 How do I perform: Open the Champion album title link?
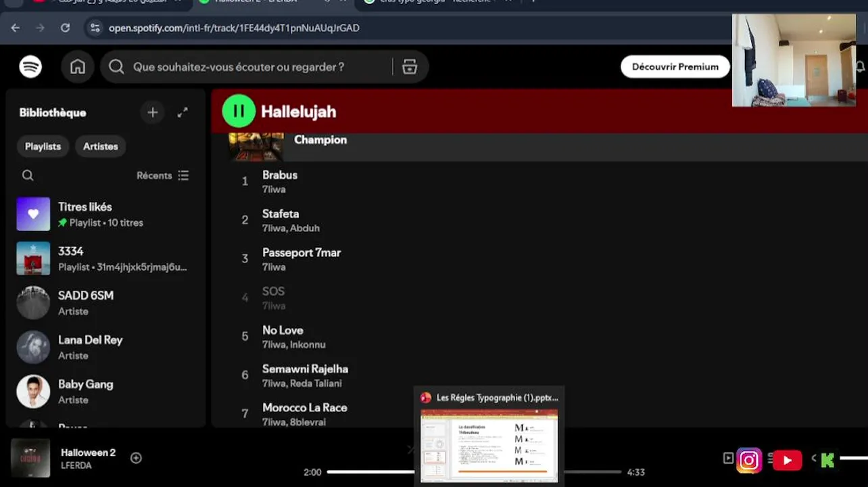click(x=320, y=140)
